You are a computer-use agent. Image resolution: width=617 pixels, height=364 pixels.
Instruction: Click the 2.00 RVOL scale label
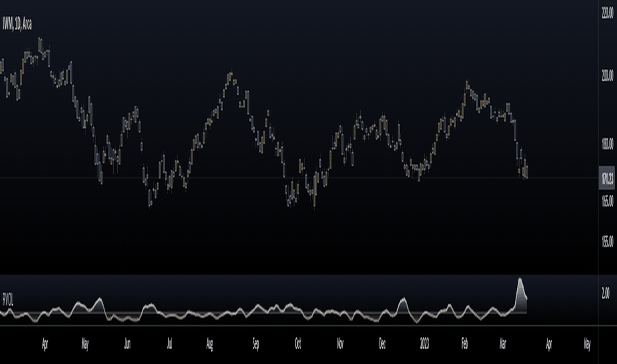[x=606, y=293]
